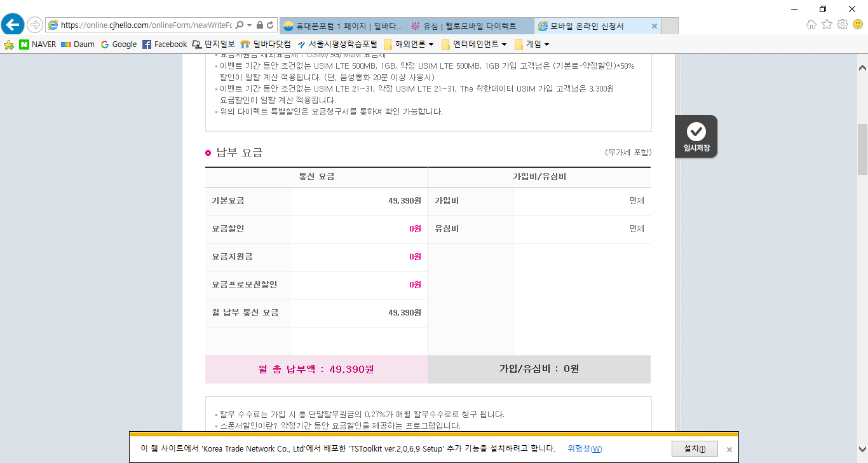Switch to the 유심 헬로모바일 다이렉트 tab
The image size is (868, 463).
tap(470, 26)
